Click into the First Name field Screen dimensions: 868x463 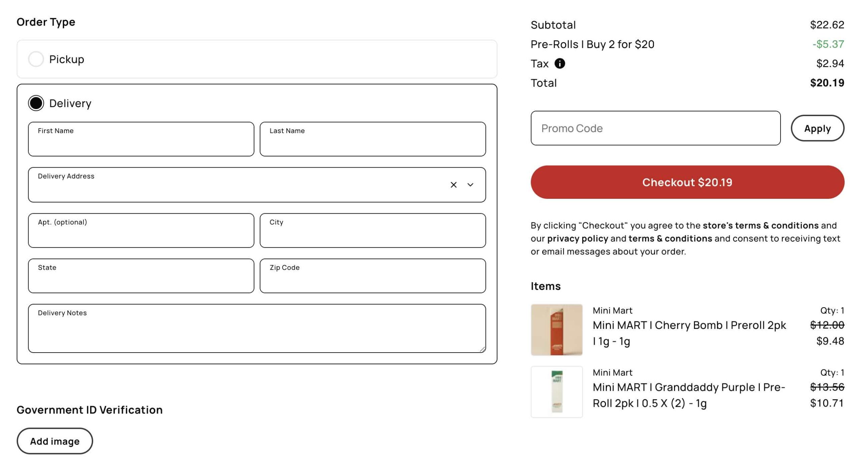coord(141,139)
